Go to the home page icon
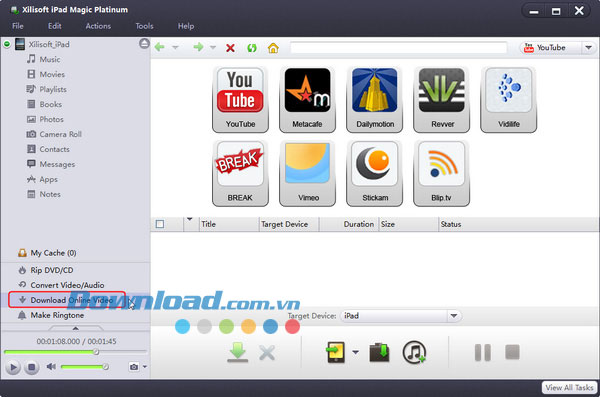The image size is (600, 397). (x=273, y=48)
